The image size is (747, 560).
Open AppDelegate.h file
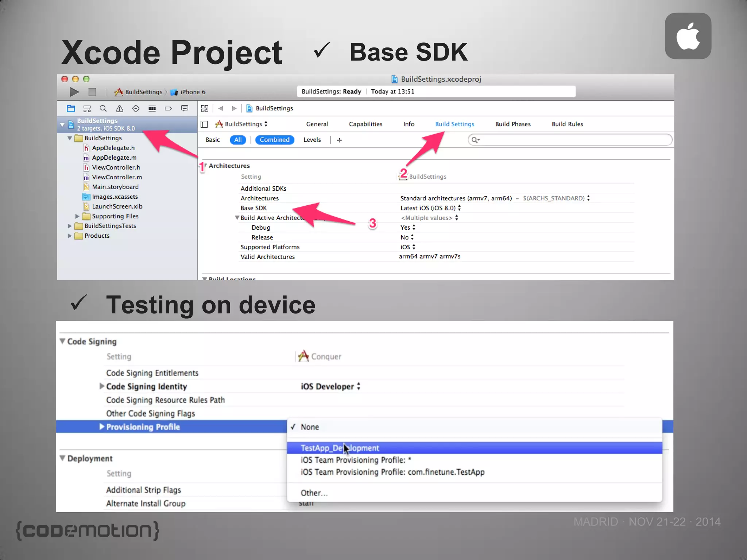(109, 148)
